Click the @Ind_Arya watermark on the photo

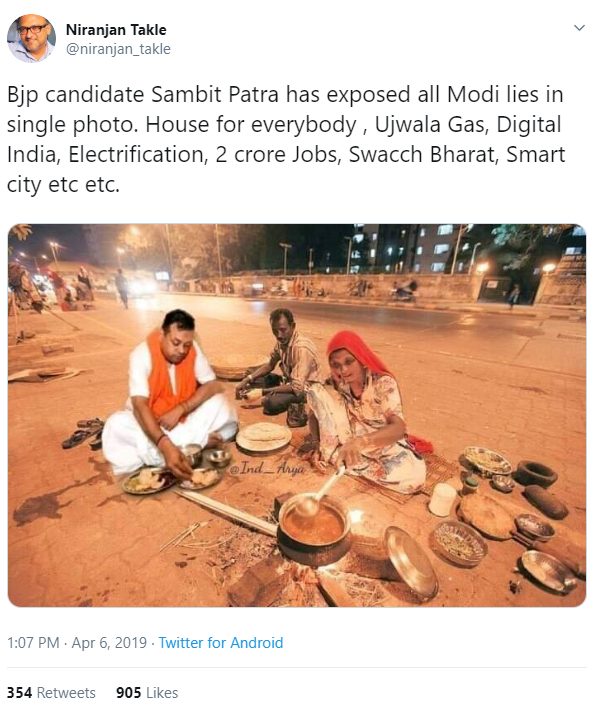click(267, 468)
